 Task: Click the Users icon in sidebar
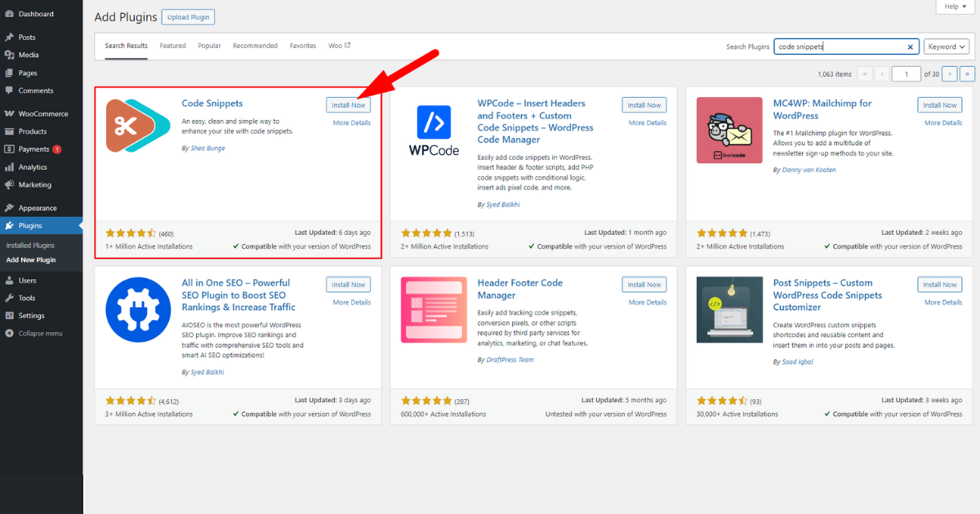(x=9, y=281)
